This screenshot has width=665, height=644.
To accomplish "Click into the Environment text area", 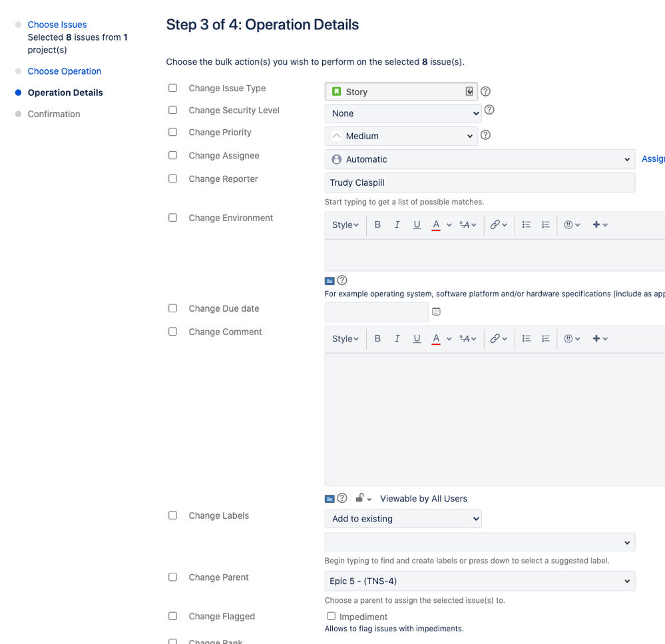I will [x=495, y=255].
